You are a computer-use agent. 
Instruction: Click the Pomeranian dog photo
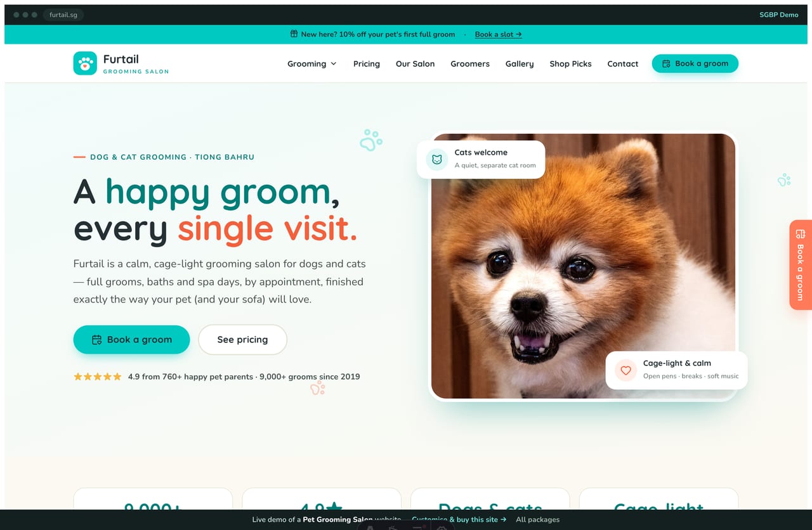click(x=583, y=266)
